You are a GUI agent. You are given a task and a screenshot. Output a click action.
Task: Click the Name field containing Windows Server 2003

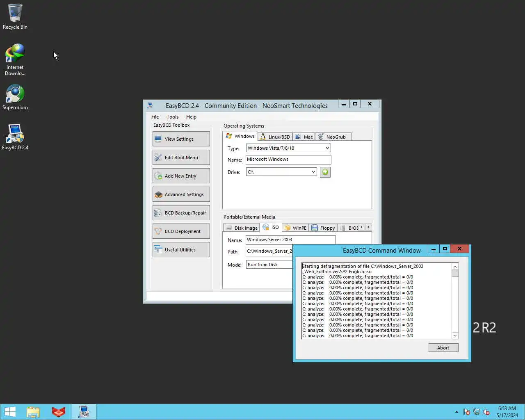click(290, 240)
